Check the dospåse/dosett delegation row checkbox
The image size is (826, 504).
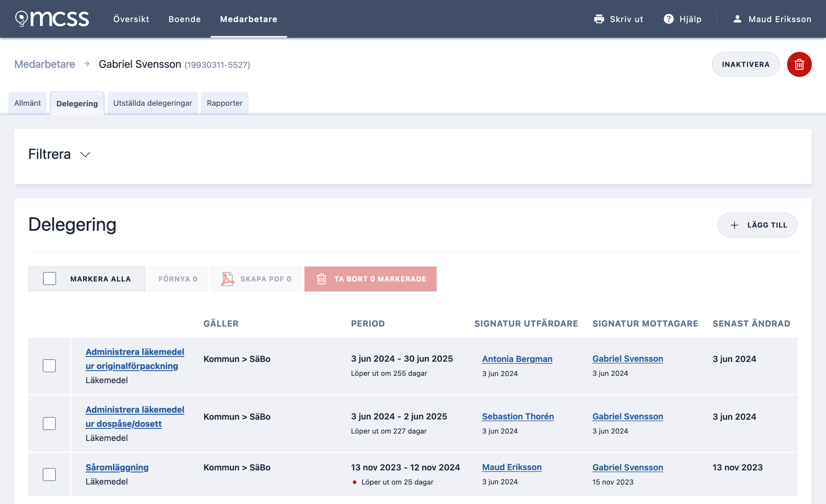tap(49, 424)
